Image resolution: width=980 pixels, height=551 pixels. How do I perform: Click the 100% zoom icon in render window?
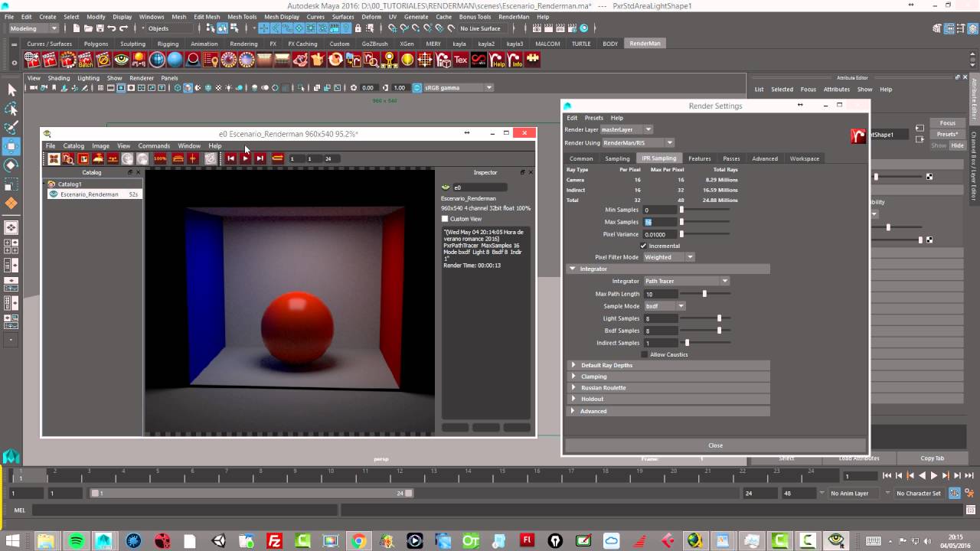point(160,158)
